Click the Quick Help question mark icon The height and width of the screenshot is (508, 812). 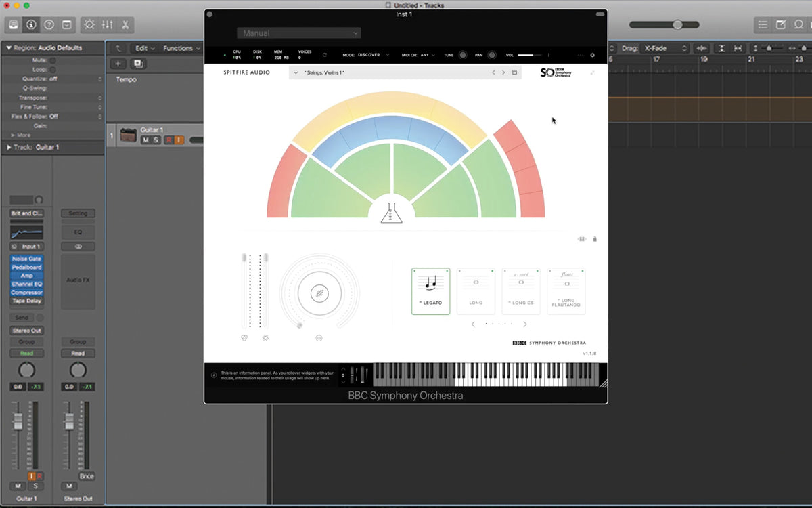(49, 25)
